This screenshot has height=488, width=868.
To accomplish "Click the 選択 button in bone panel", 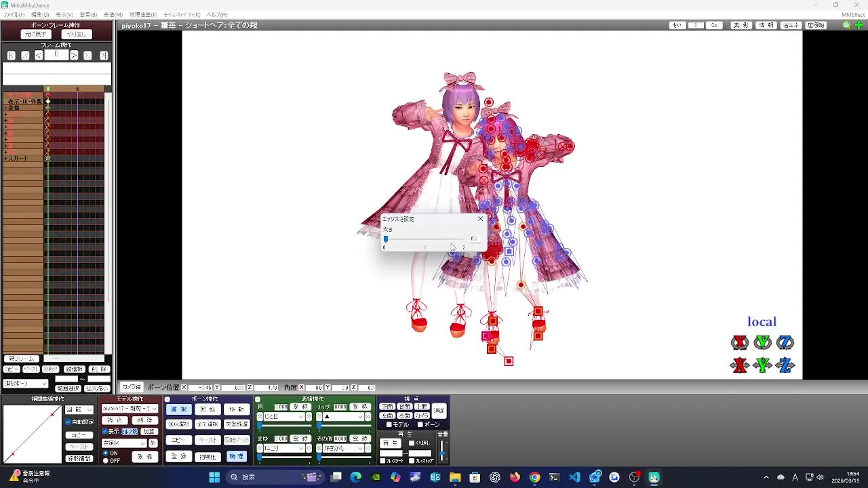I will coord(179,409).
